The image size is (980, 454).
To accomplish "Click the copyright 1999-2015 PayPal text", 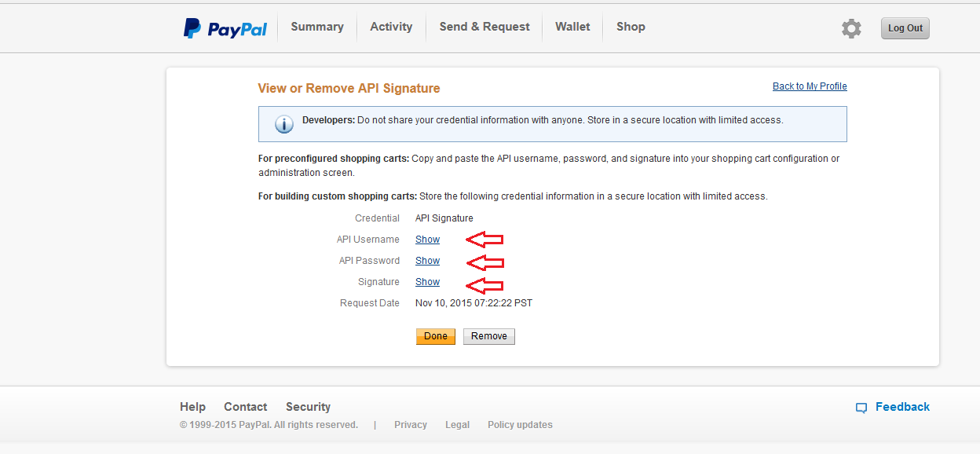I will coord(269,425).
